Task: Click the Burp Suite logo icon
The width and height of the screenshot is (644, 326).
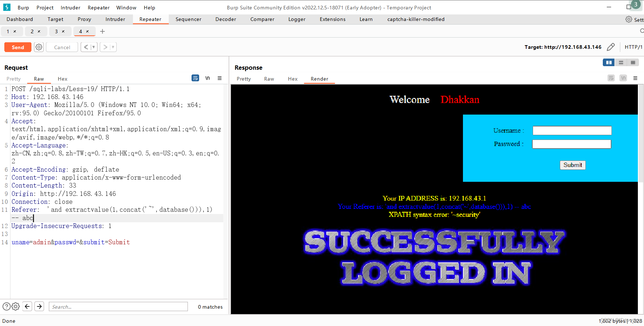Action: point(7,7)
